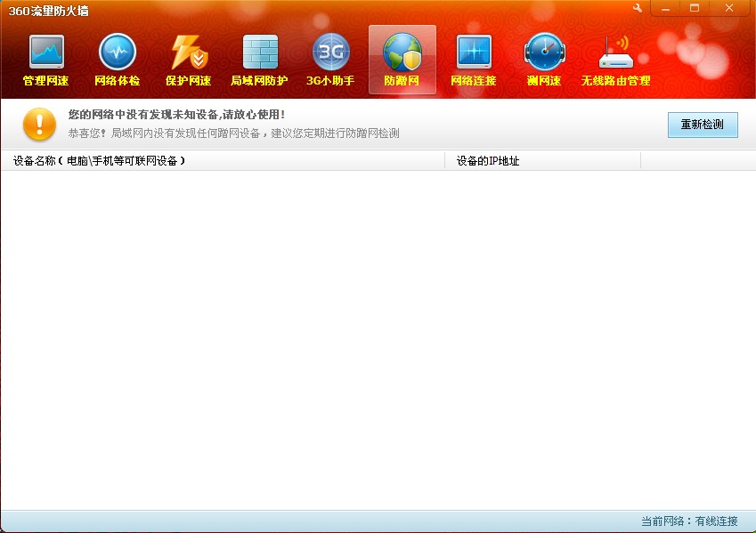Screen dimensions: 756x533
Task: Launch 网络体检 network checkup
Action: tap(118, 61)
